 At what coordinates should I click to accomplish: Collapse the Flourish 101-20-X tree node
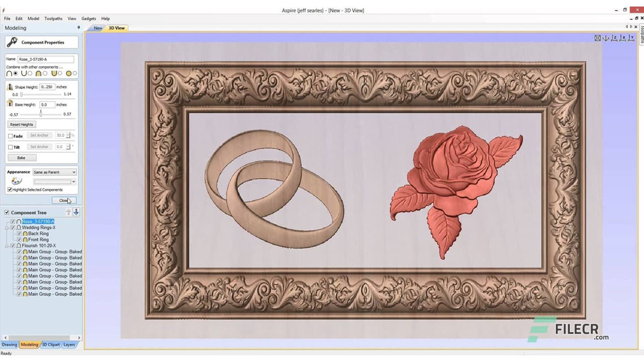point(7,245)
